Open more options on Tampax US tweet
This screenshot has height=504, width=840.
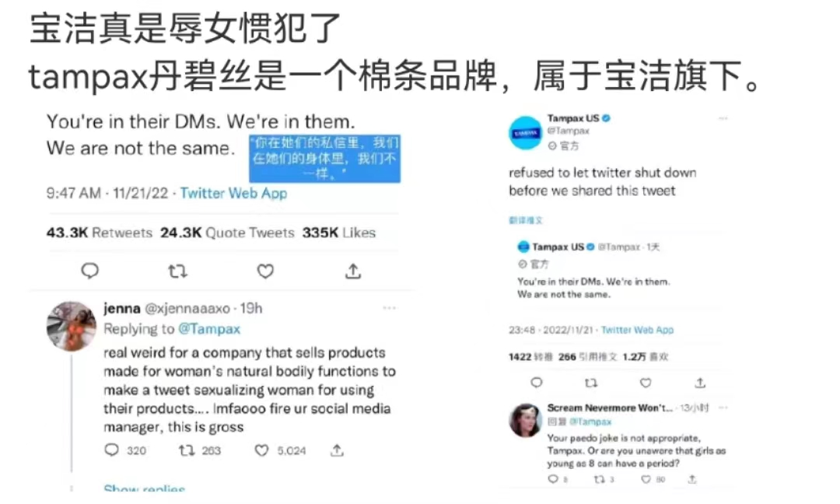723,118
